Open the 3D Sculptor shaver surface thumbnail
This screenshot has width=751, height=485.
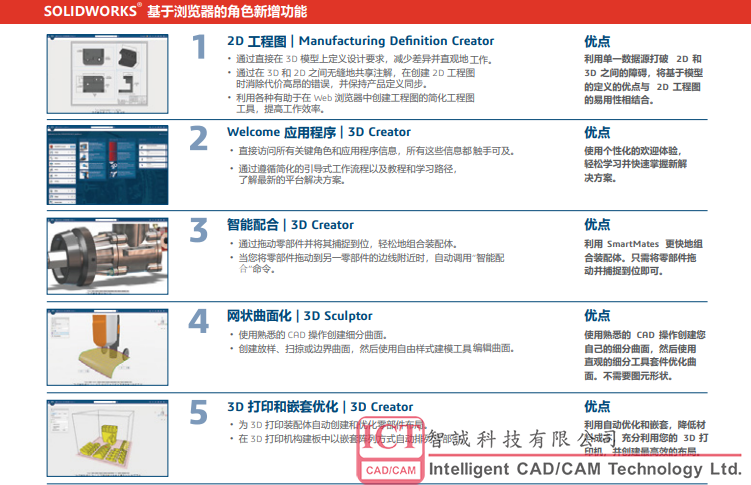[x=107, y=347]
